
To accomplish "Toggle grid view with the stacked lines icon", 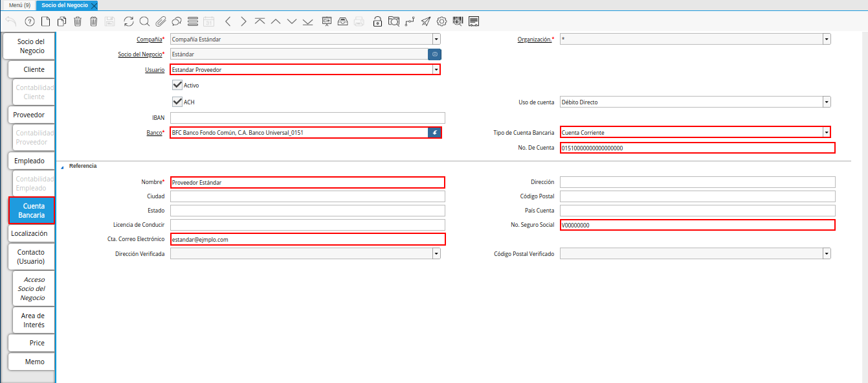I will click(192, 21).
